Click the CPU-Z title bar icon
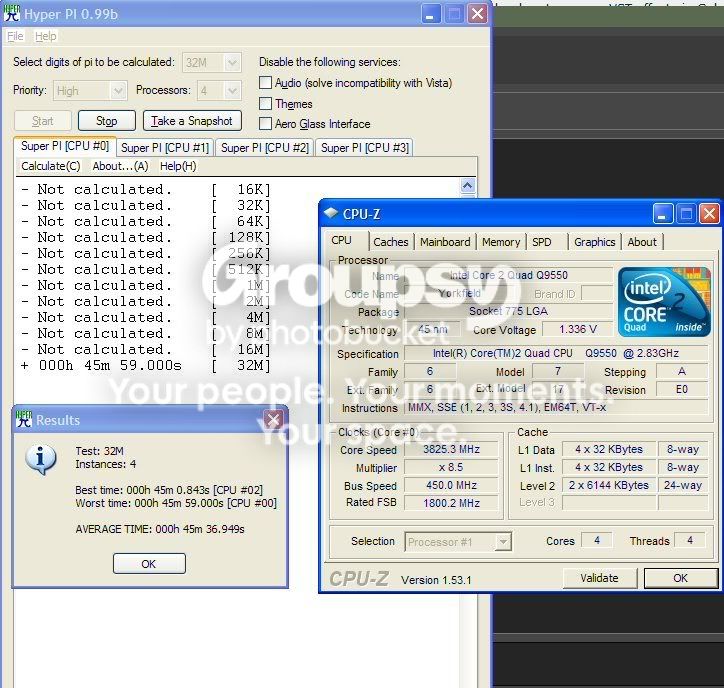Screen dimensions: 724x688 (331, 213)
